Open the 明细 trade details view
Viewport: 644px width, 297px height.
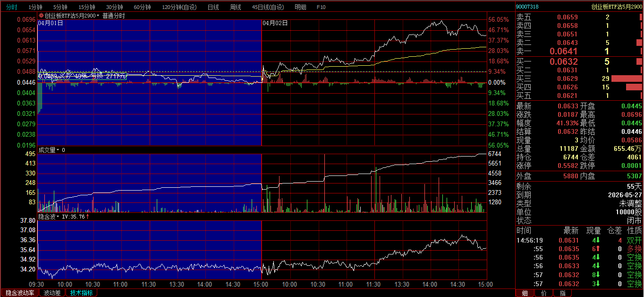(300, 7)
